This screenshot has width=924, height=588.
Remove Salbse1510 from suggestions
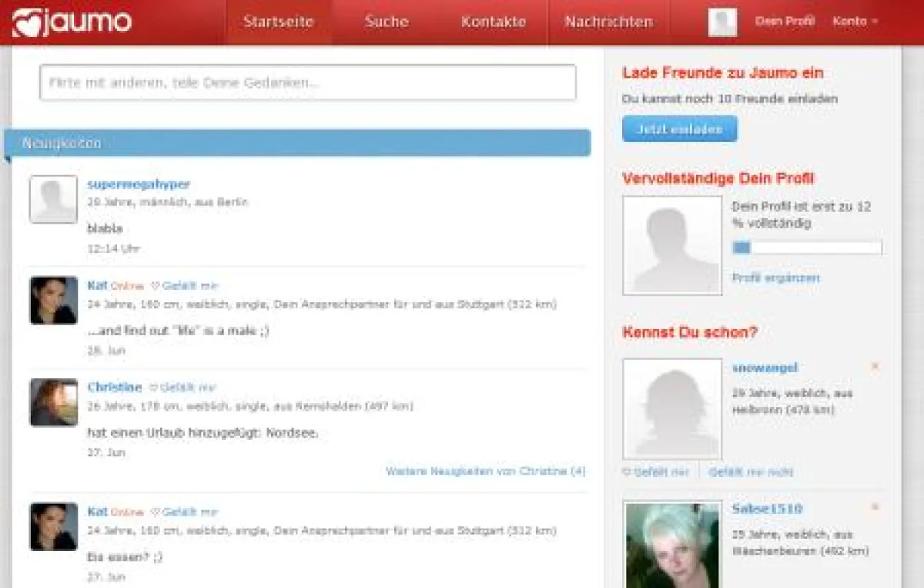[875, 509]
